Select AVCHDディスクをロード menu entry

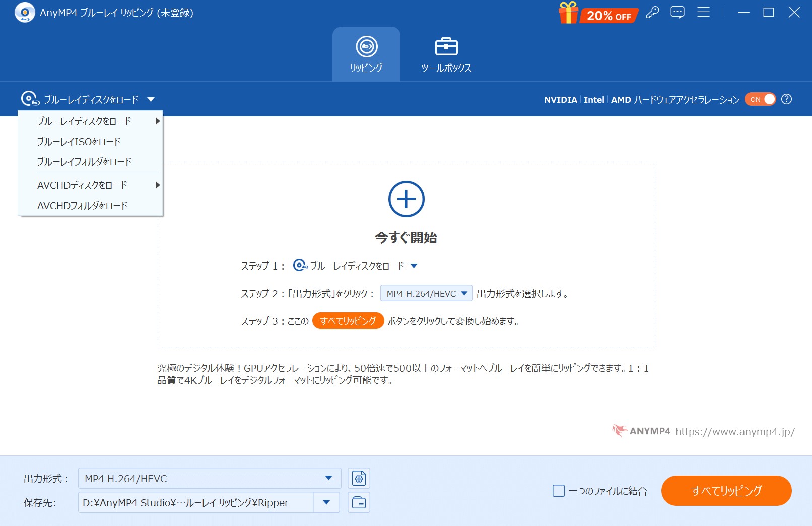pos(90,185)
